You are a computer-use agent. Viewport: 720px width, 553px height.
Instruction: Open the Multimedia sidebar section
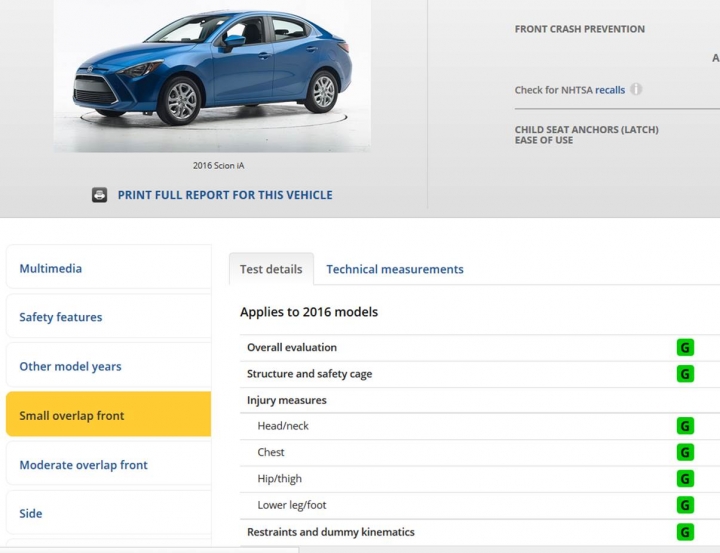tap(108, 268)
